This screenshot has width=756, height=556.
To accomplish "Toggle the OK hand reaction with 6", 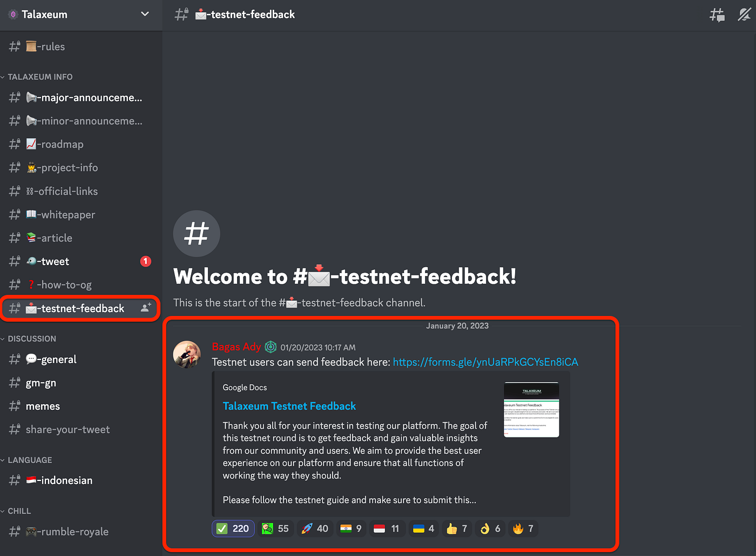I will tap(490, 528).
